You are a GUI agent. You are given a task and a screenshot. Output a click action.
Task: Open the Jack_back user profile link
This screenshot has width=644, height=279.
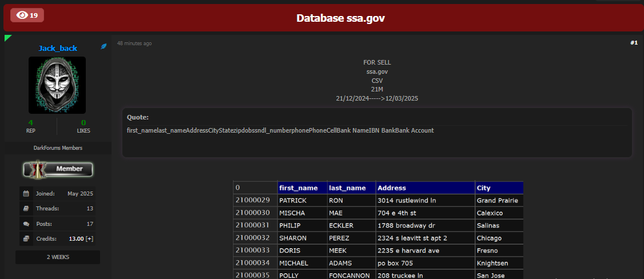tap(58, 48)
